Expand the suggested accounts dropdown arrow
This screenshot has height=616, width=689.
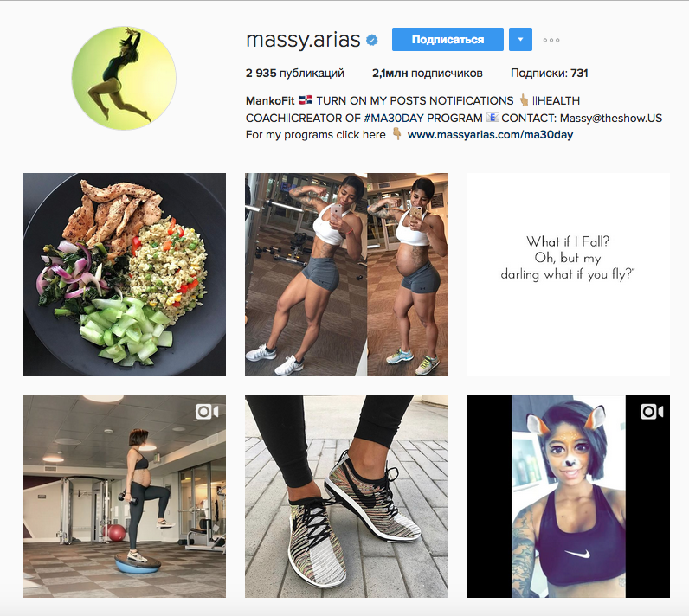[x=521, y=40]
